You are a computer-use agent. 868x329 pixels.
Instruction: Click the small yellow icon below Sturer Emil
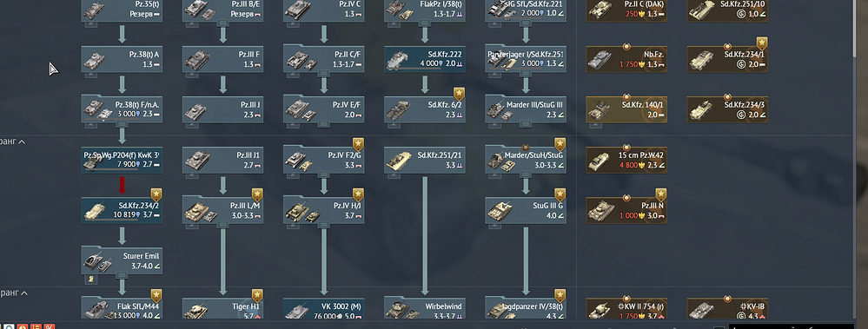coord(88,280)
